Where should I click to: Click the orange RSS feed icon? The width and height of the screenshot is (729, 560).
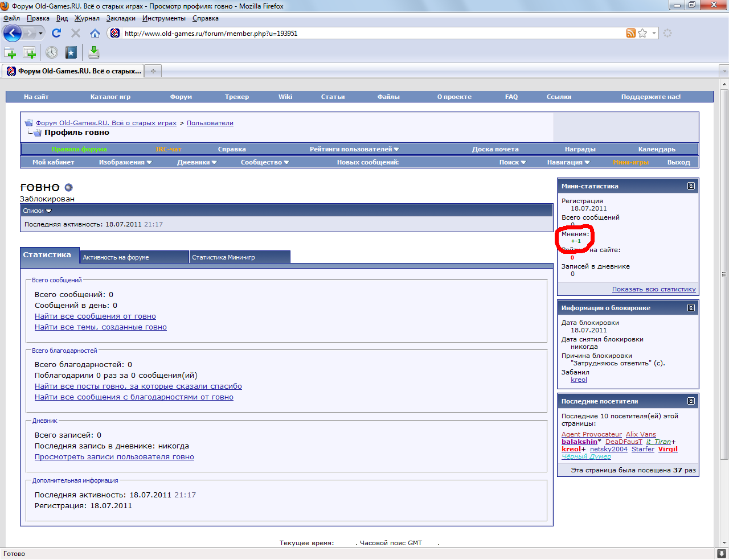click(x=630, y=33)
